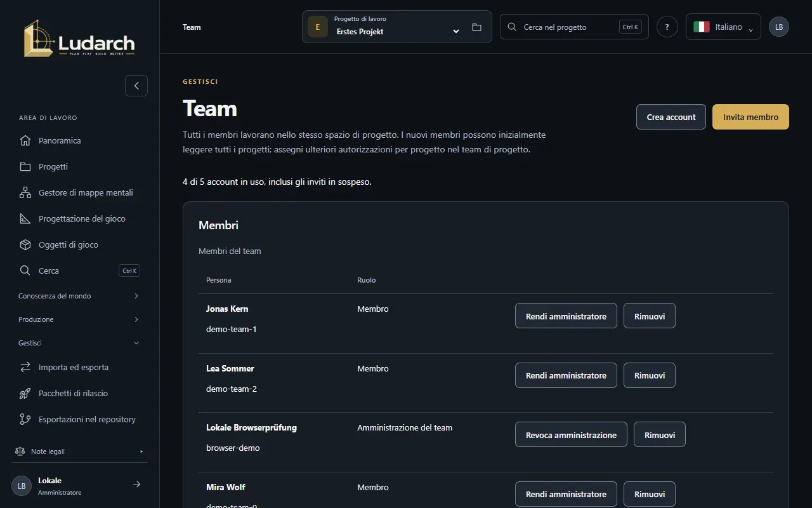Select Importa ed esporta menu item
Viewport: 812px width, 508px height.
pos(79,367)
